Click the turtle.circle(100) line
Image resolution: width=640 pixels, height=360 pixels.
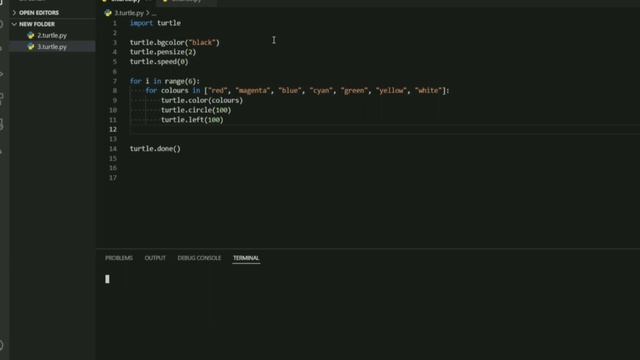196,110
